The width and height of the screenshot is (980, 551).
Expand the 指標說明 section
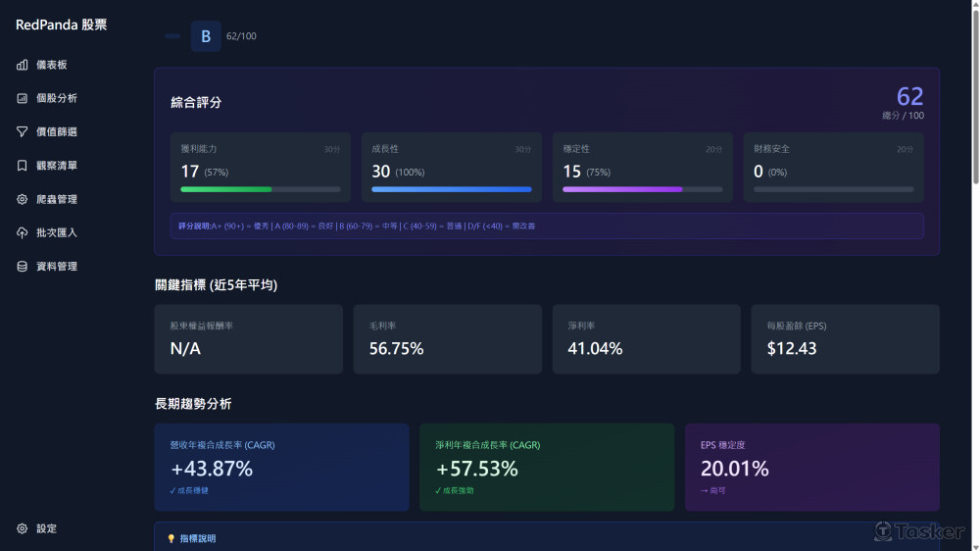tap(198, 538)
